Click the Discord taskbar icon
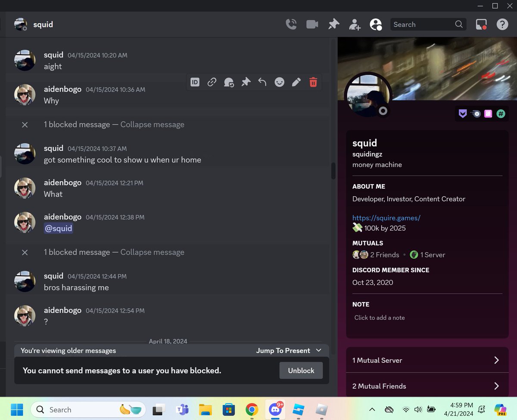This screenshot has width=517, height=420. (x=275, y=409)
